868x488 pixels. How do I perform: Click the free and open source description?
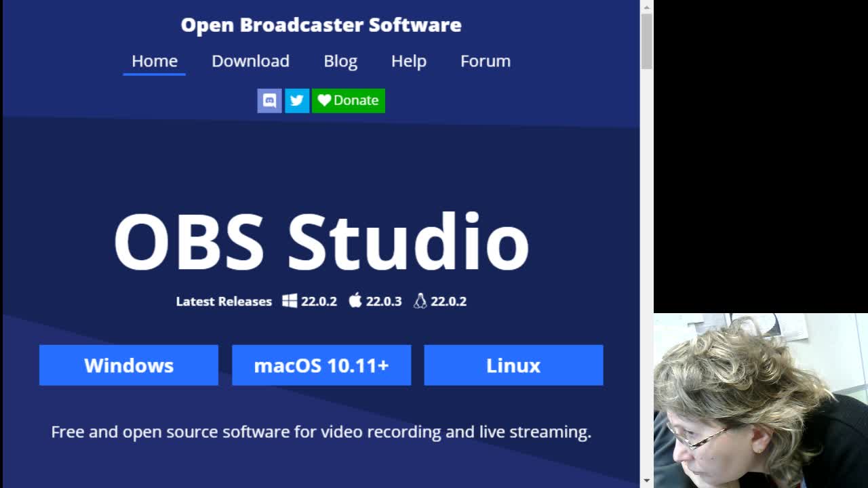(321, 432)
